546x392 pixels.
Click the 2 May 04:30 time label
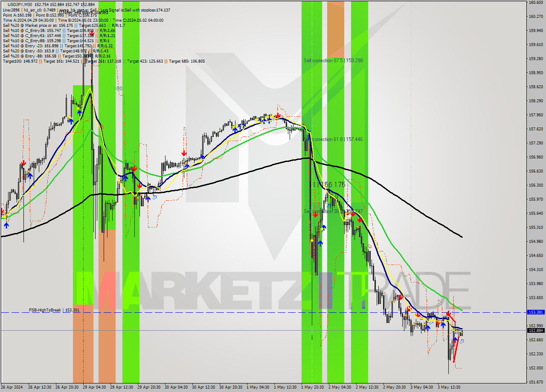(340, 387)
